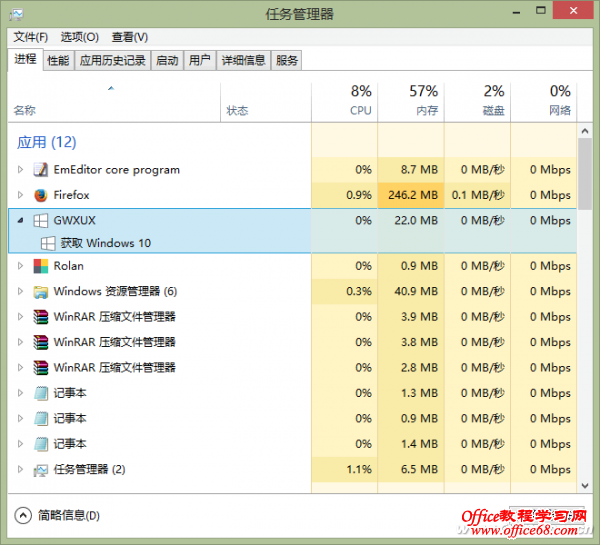This screenshot has height=545, width=600.
Task: Expand Windows 资源管理器 (6) group
Action: click(20, 292)
